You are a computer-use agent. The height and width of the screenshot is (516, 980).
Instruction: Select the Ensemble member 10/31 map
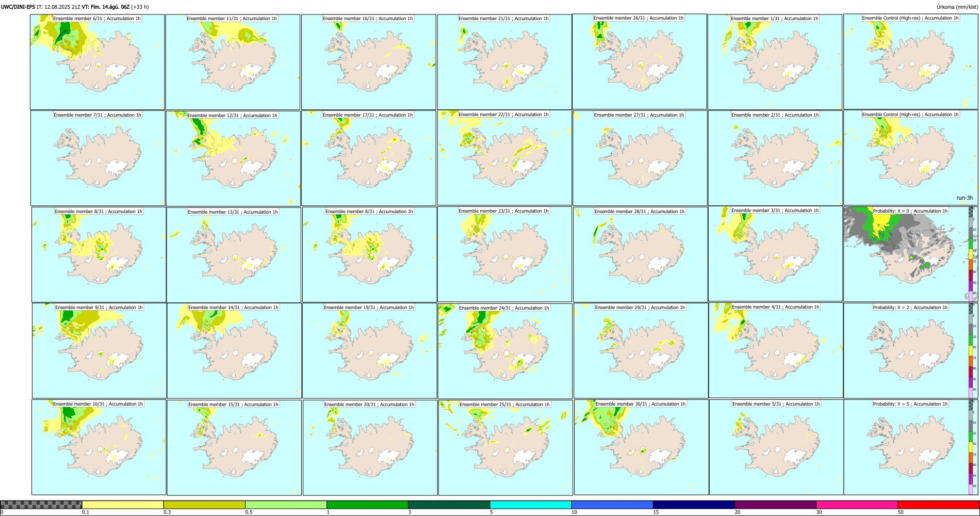tap(99, 447)
